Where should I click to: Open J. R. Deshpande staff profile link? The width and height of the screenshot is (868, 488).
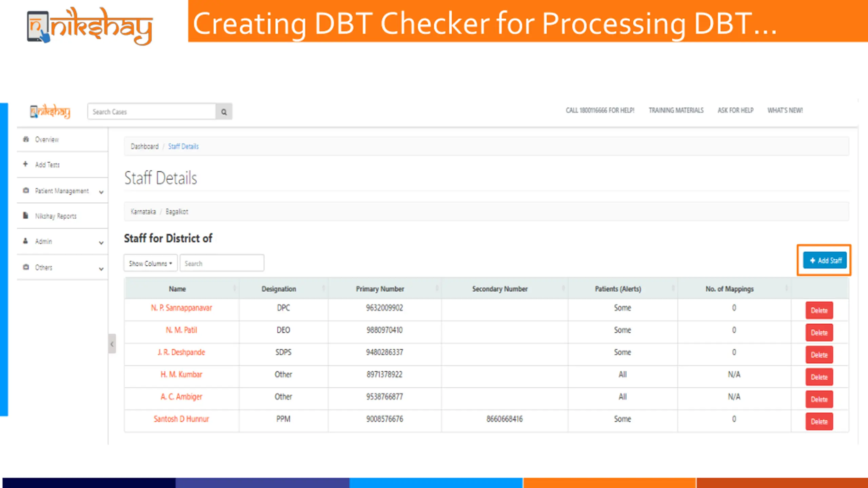click(181, 352)
